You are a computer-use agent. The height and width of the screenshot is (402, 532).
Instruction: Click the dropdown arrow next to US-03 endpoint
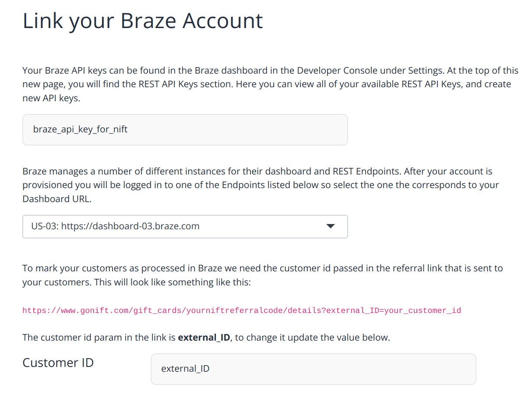coord(330,227)
